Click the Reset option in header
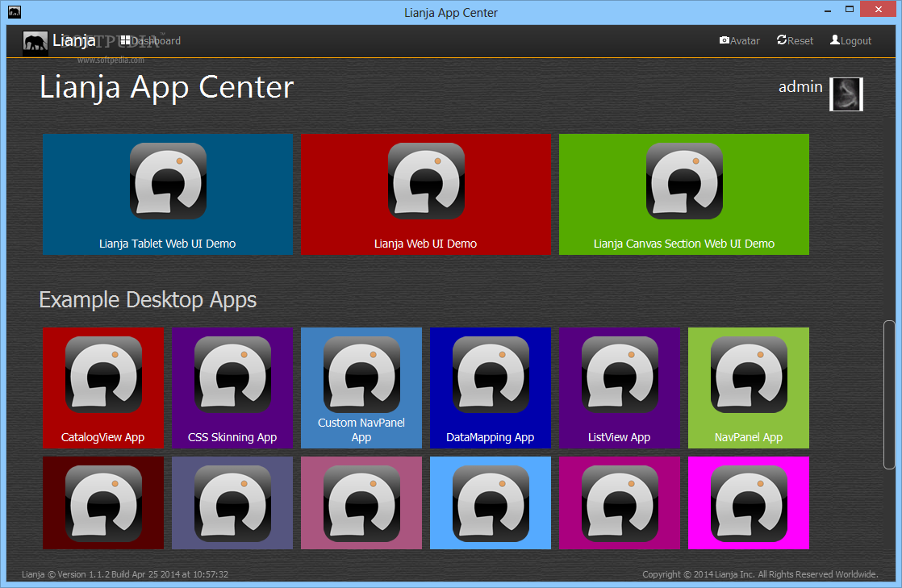This screenshot has width=902, height=588. (x=795, y=41)
